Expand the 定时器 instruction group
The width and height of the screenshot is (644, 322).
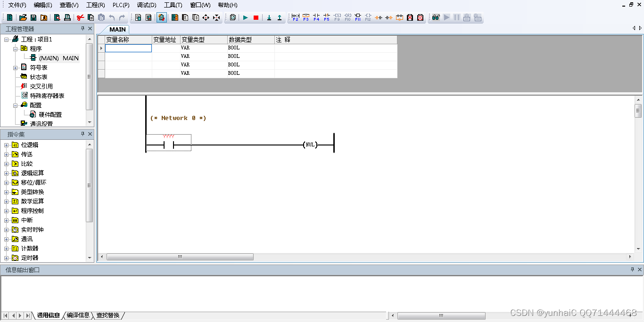point(7,258)
